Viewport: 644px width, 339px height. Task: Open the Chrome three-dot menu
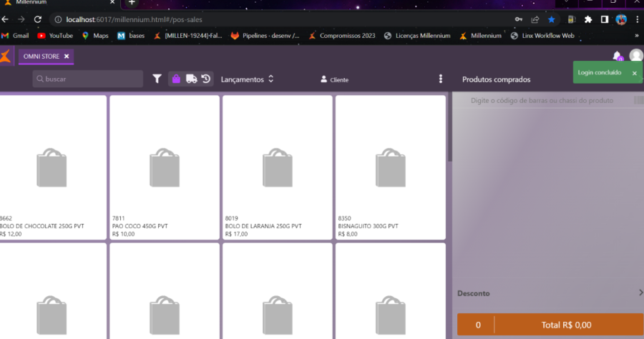pos(638,19)
